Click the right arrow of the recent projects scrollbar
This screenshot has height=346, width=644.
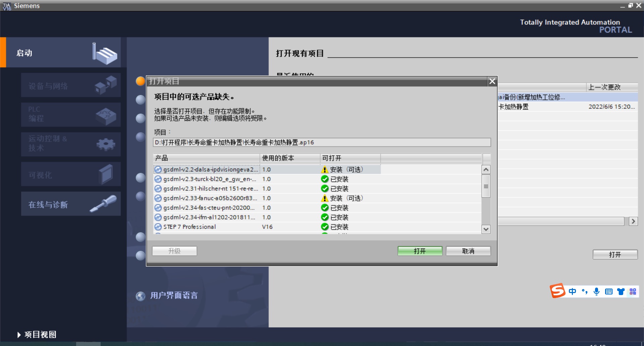coord(633,221)
